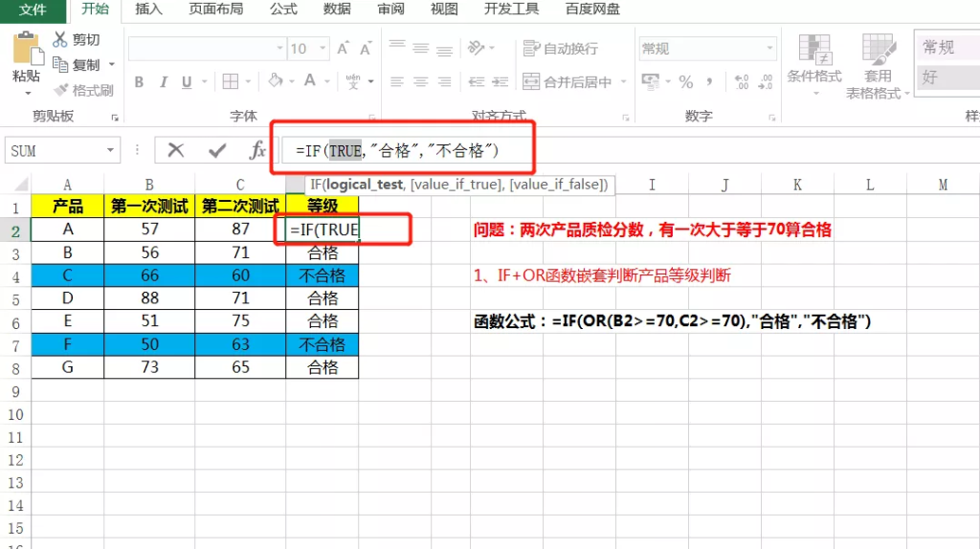Click the decrease decimal icon
Image resolution: width=980 pixels, height=549 pixels.
tap(765, 82)
